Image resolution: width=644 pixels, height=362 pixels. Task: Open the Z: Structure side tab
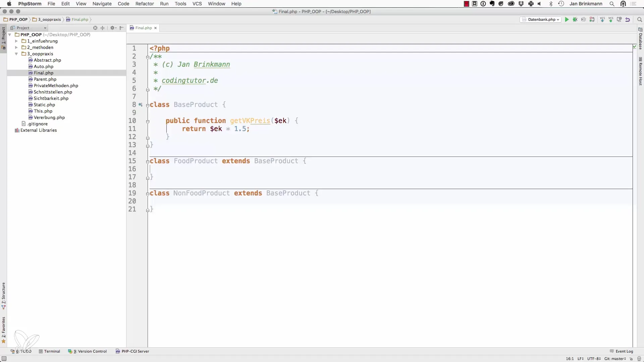click(x=3, y=296)
